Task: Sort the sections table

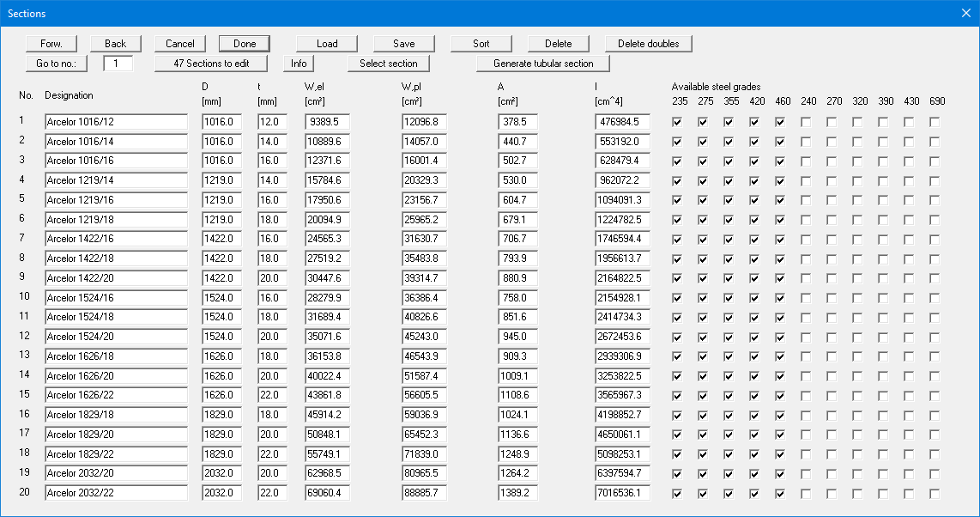Action: tap(481, 44)
